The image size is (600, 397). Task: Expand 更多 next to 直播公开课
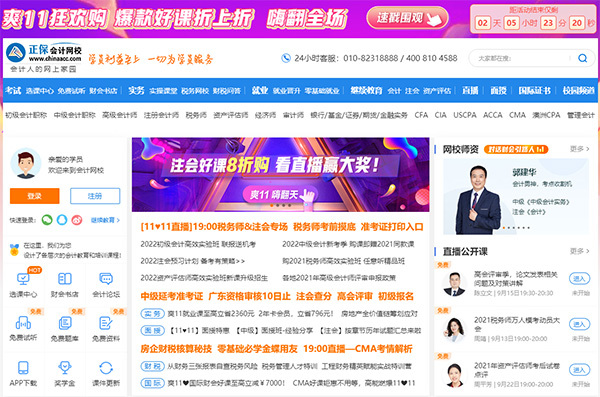pyautogui.click(x=579, y=251)
